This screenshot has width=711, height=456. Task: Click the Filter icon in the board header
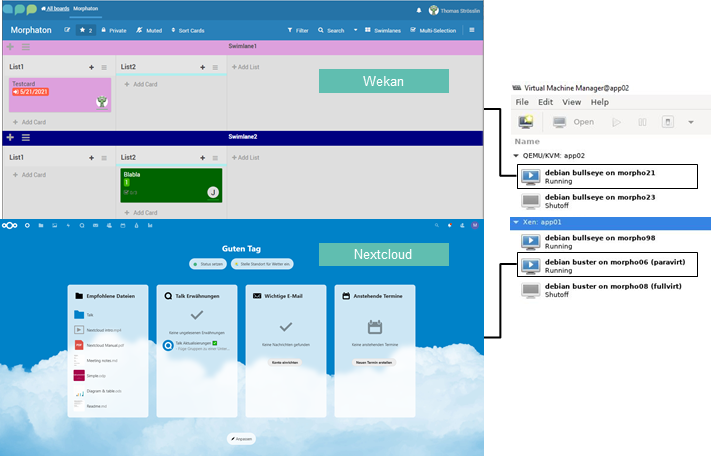(299, 31)
